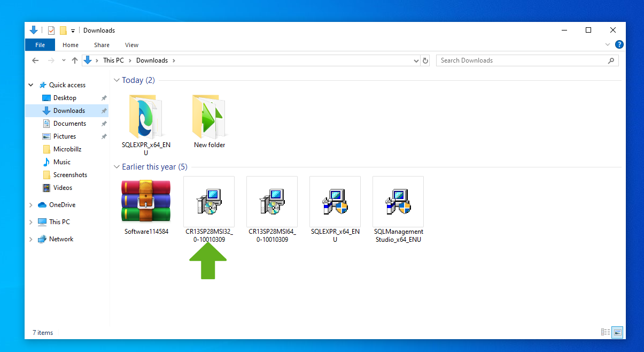Click the Help question mark icon

[619, 45]
